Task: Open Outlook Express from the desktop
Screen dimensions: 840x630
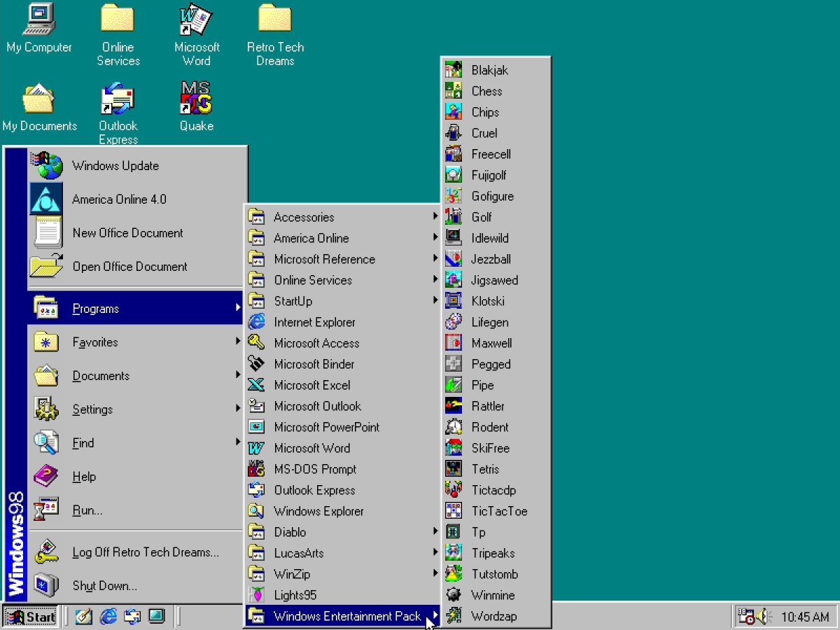Action: coord(118,105)
